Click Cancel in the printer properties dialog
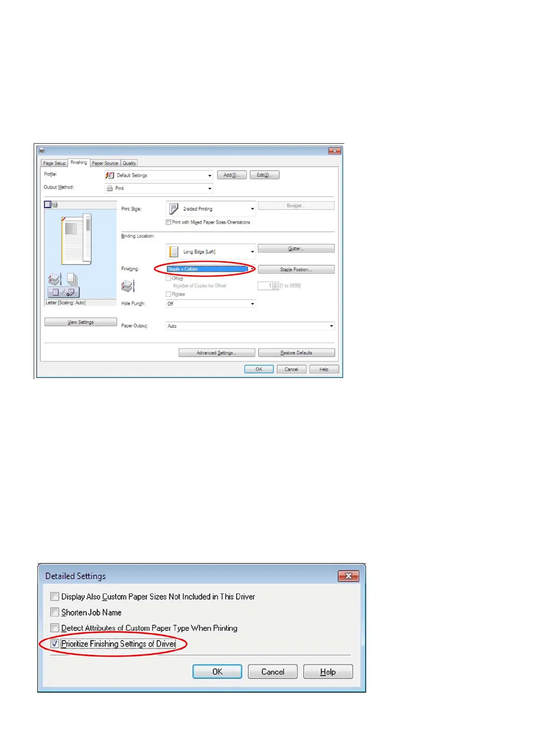This screenshot has width=535, height=756. click(x=292, y=369)
